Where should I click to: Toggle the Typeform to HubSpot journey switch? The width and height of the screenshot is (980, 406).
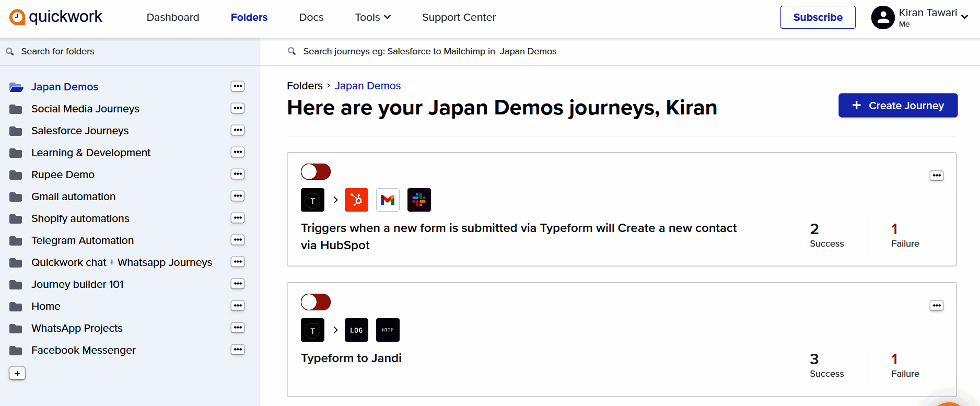click(x=316, y=171)
